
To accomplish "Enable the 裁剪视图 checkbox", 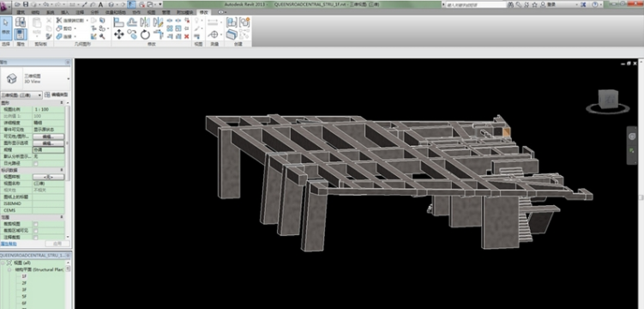I will pos(36,224).
